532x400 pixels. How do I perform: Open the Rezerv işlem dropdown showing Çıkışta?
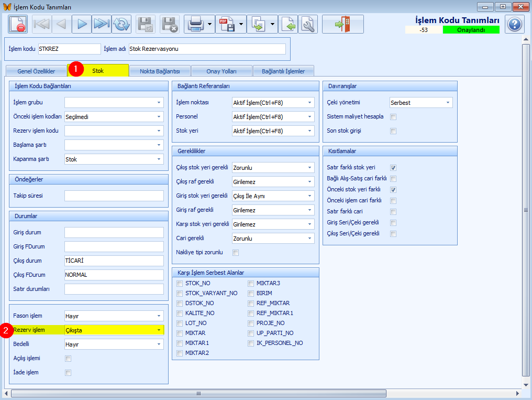[159, 330]
